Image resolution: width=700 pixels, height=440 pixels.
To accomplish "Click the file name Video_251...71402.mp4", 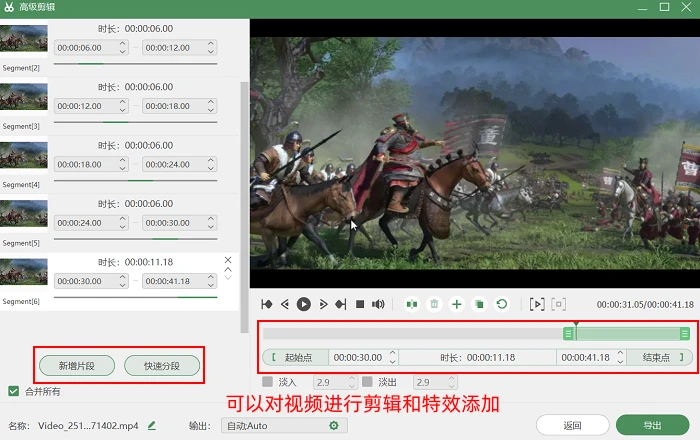I will coord(88,426).
